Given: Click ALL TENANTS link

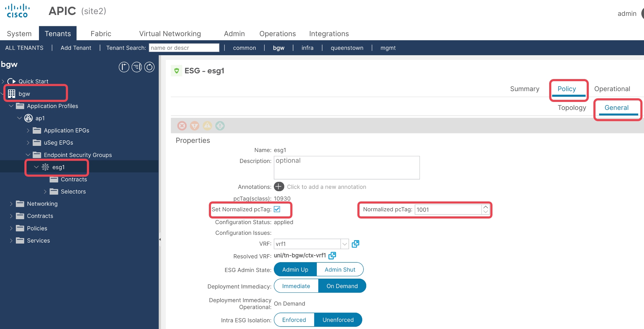Looking at the screenshot, I should pyautogui.click(x=24, y=48).
